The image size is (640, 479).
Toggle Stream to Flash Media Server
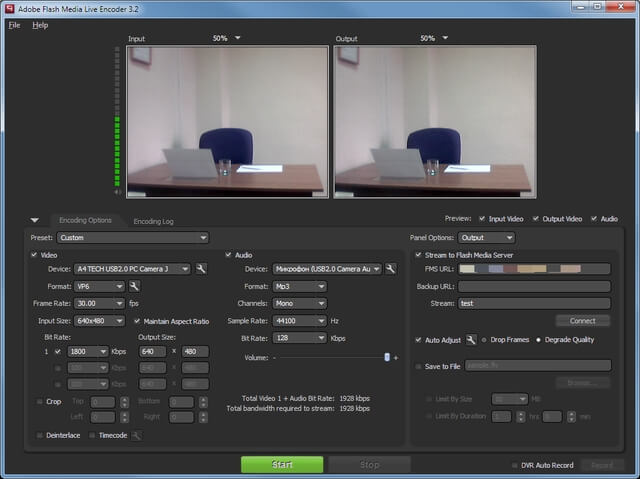[418, 255]
